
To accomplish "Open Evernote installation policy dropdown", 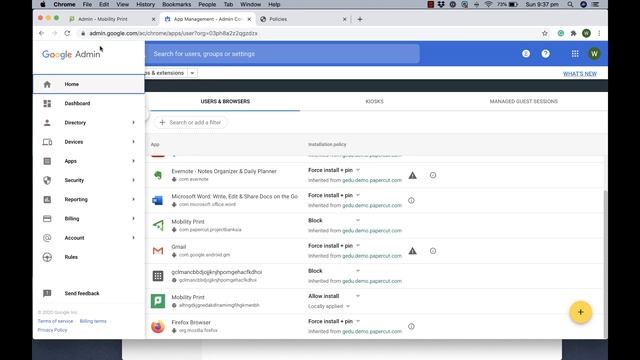I will tap(358, 170).
